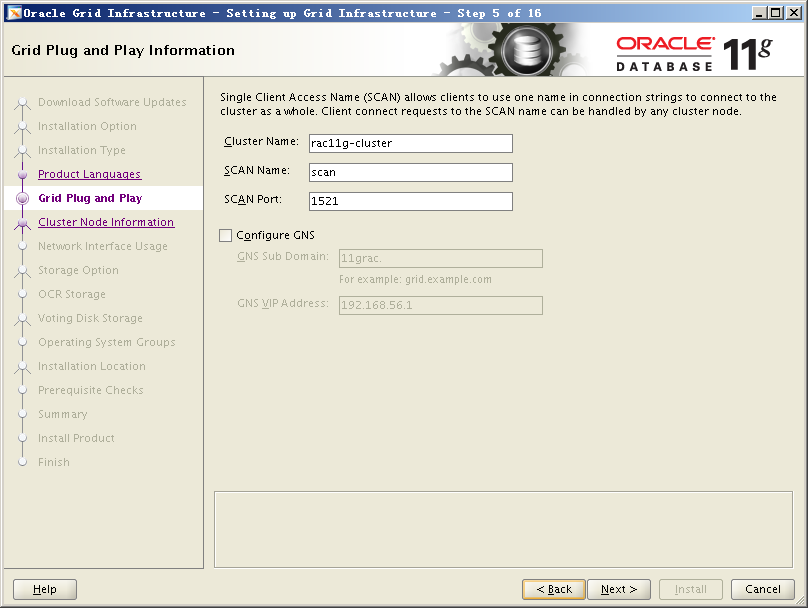Go to Cluster Node Information step
Viewport: 808px width, 608px height.
(x=105, y=223)
